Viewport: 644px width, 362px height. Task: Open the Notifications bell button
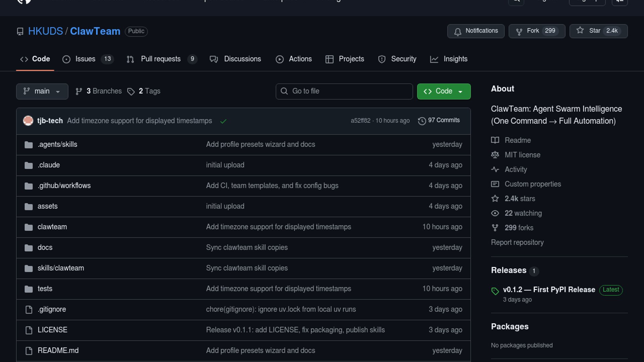[476, 31]
